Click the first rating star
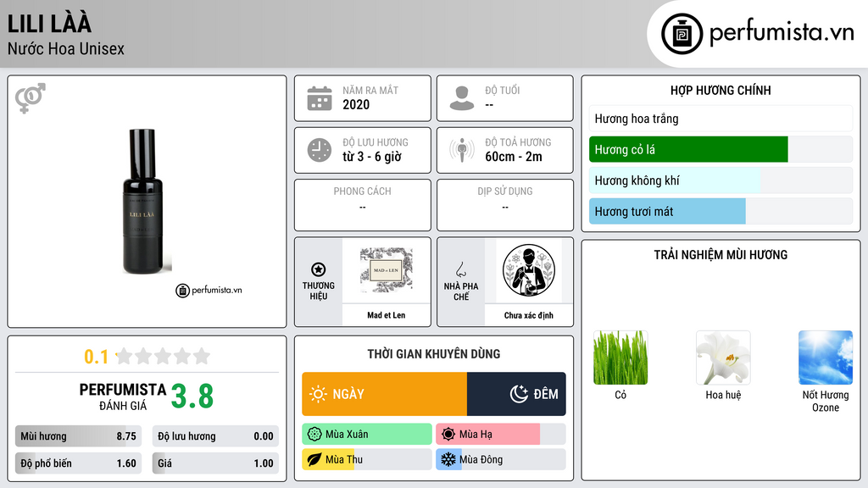The image size is (868, 488). (125, 356)
